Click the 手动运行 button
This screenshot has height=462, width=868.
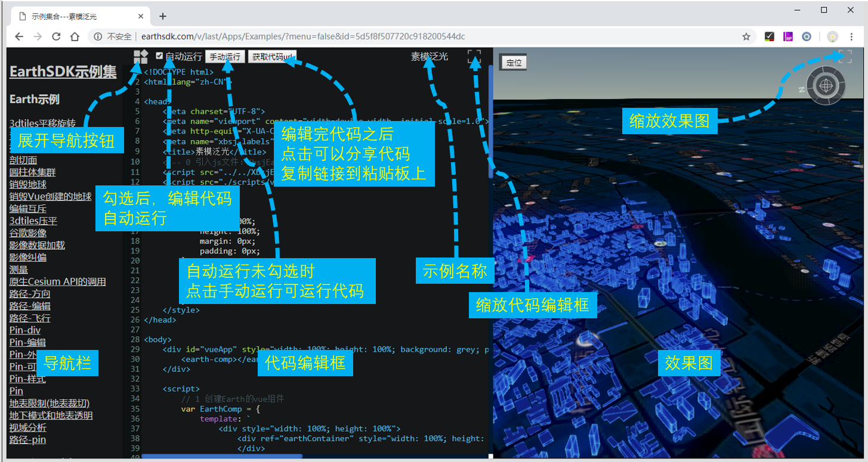pyautogui.click(x=225, y=57)
